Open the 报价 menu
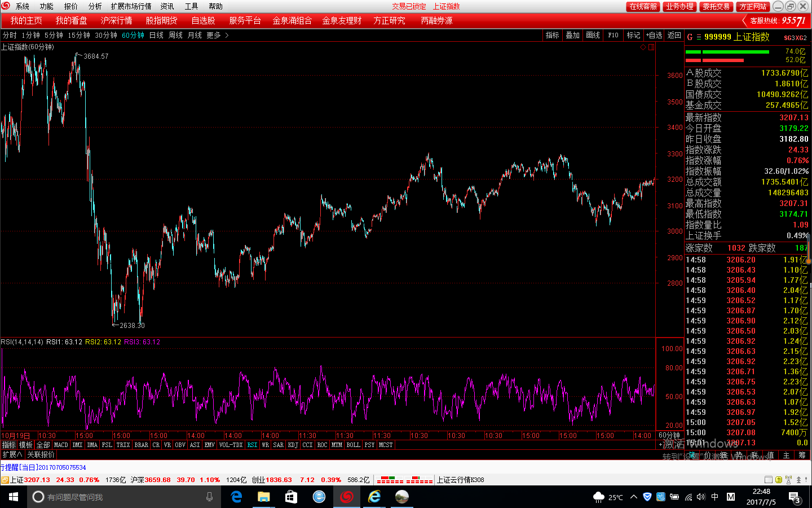The height and width of the screenshot is (508, 812). pyautogui.click(x=70, y=6)
